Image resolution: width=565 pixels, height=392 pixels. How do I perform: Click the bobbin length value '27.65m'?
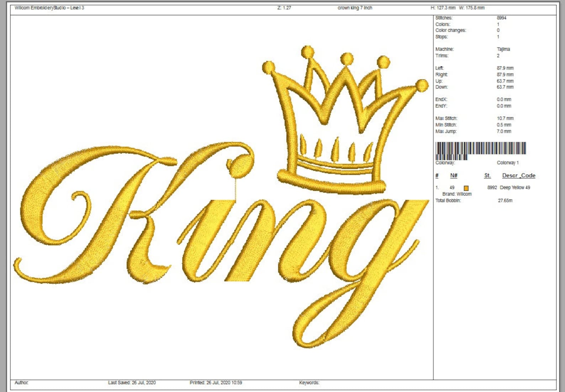click(505, 201)
